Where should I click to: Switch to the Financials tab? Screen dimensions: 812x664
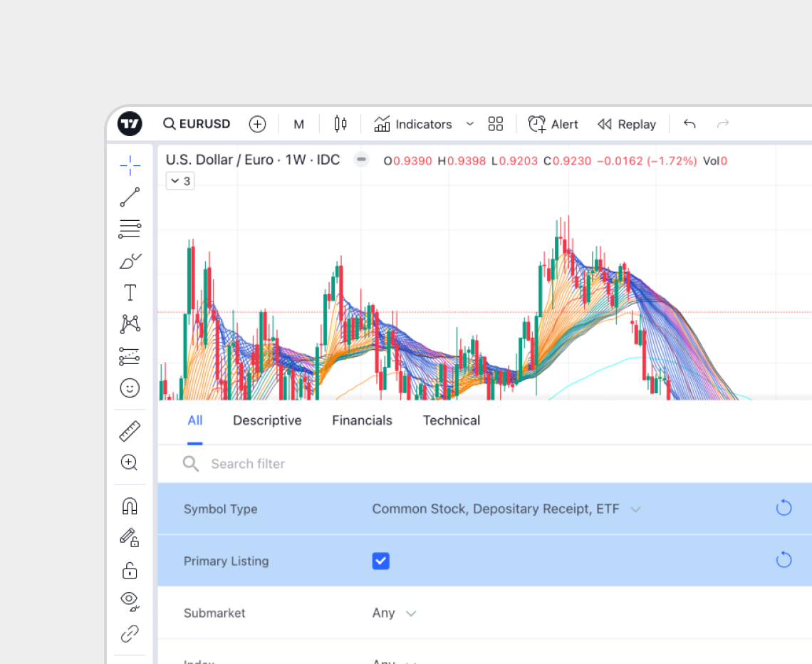click(362, 420)
